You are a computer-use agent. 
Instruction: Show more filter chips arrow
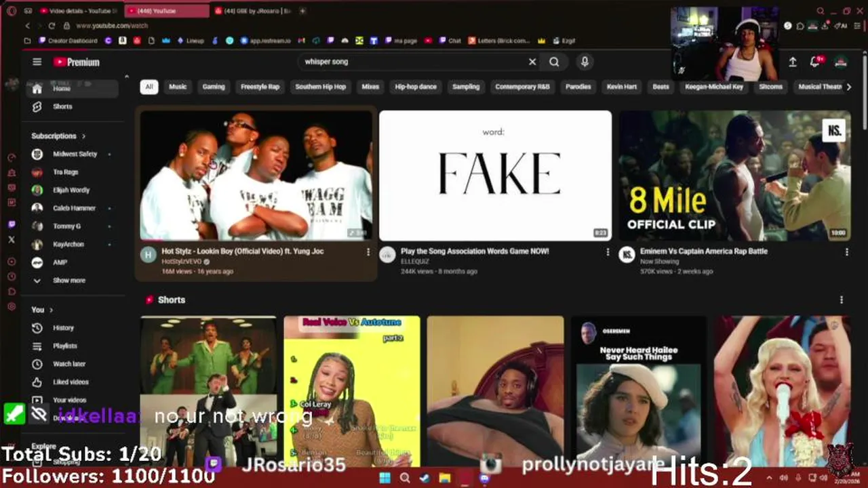(848, 87)
